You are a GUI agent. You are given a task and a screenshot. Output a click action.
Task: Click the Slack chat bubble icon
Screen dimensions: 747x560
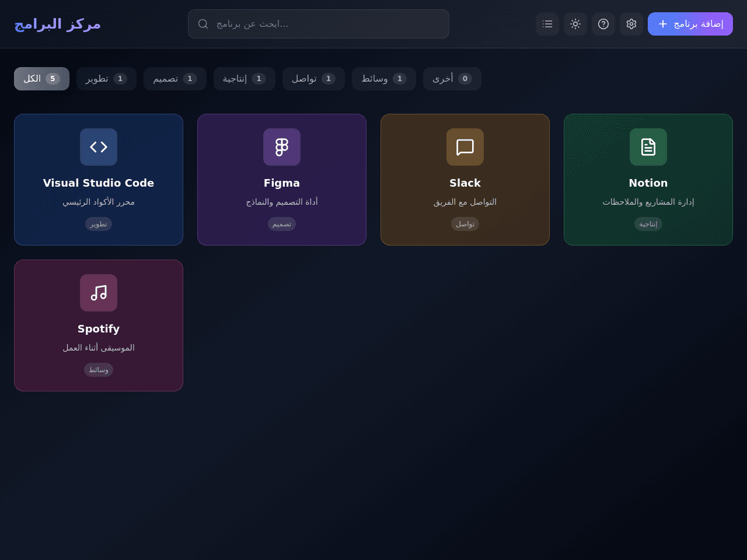[x=465, y=147]
